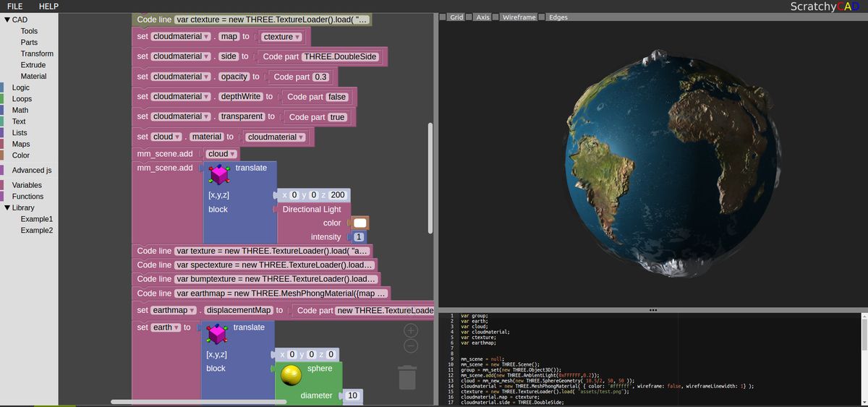Collapse the CAD tree category
The image size is (868, 407).
pos(7,20)
